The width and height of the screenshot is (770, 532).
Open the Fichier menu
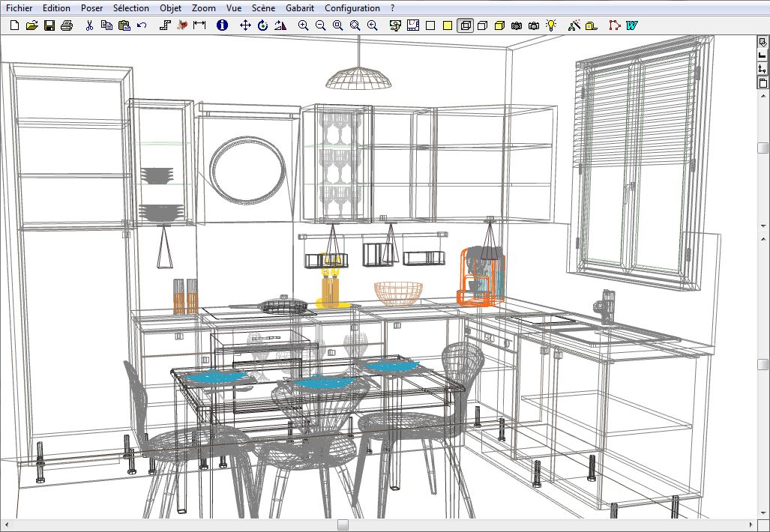click(x=19, y=8)
